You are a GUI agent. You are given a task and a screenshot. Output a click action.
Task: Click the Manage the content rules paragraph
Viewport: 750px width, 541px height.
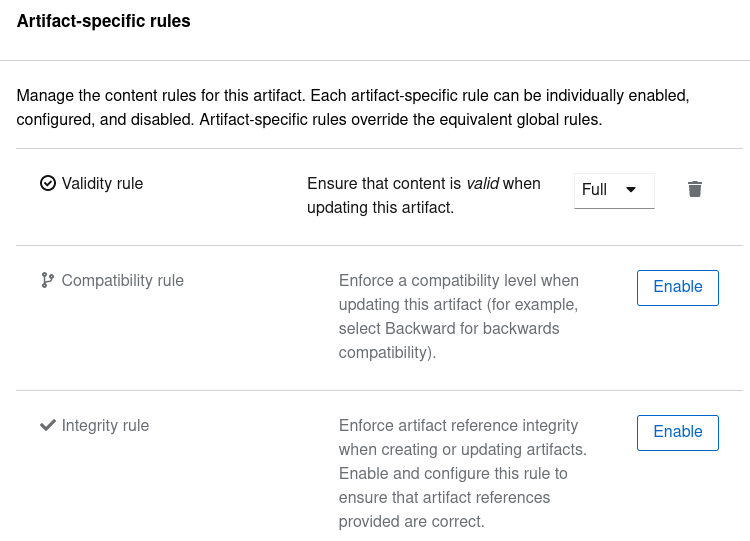[x=353, y=108]
